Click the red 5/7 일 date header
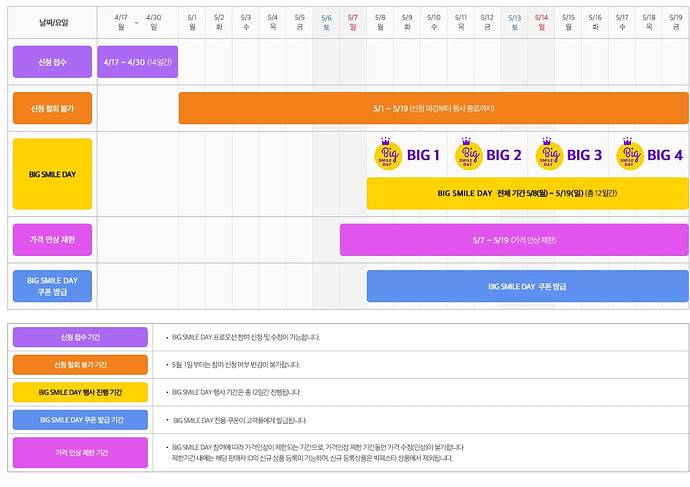The width and height of the screenshot is (690, 487). coord(353,22)
